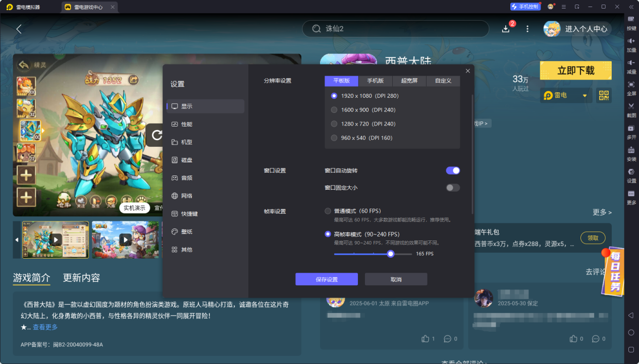Viewport: 639px width, 364px height.
Task: Open the 多开 multi-instance manager
Action: point(631,128)
